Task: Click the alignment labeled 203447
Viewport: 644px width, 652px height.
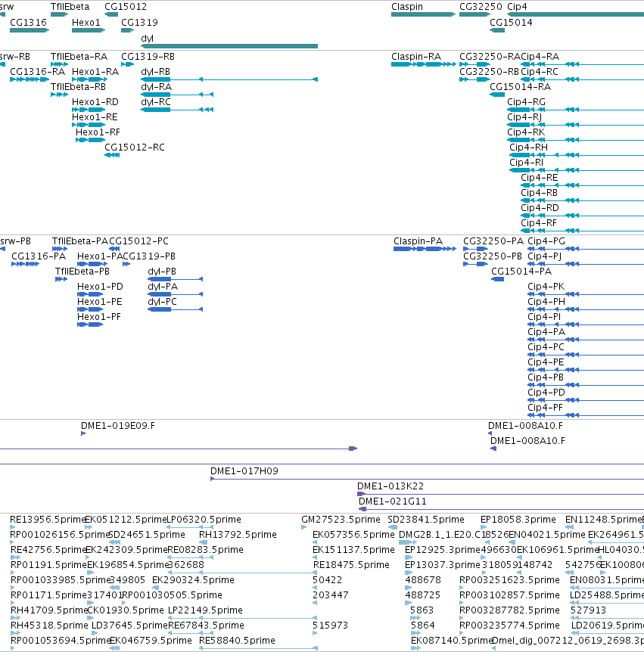Action: click(315, 603)
